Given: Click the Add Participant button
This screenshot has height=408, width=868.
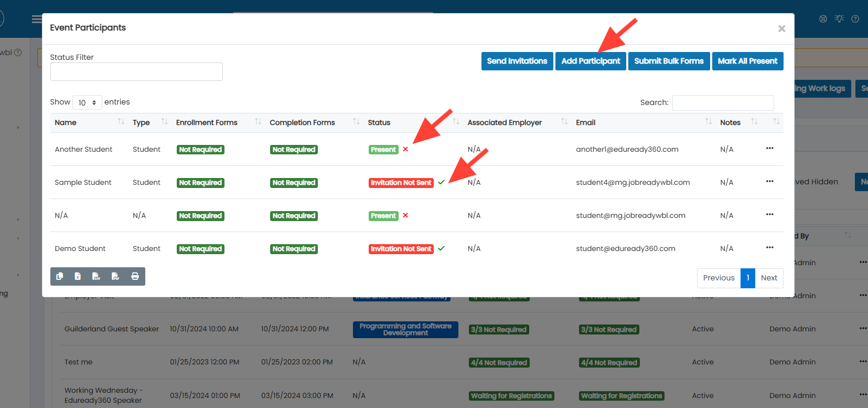Looking at the screenshot, I should point(591,61).
